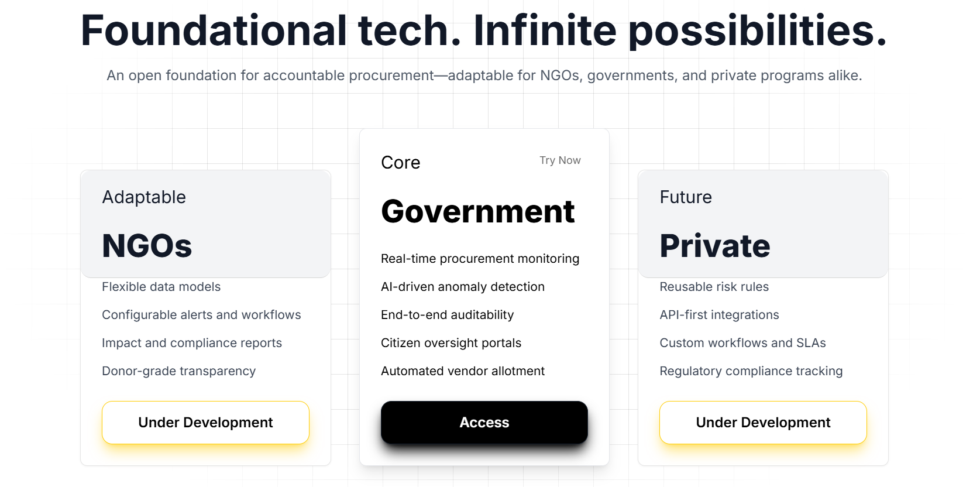
Task: Click End-to-end auditability feature text
Action: click(448, 315)
